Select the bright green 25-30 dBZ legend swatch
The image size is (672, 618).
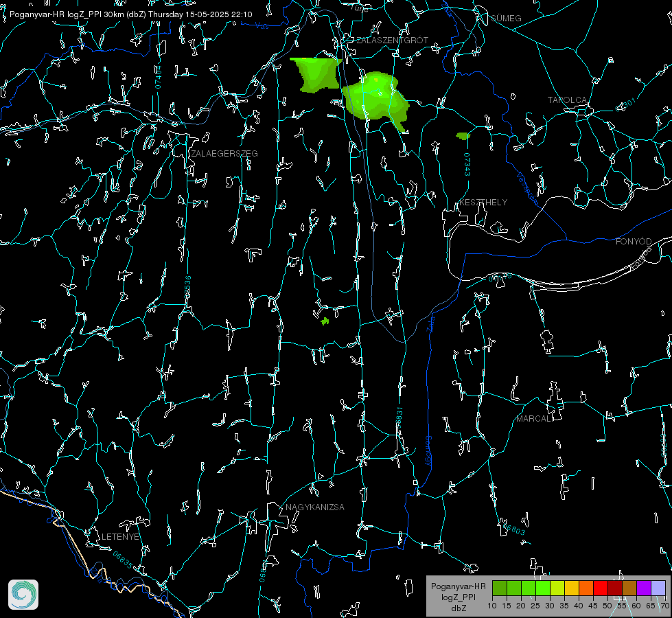(543, 588)
